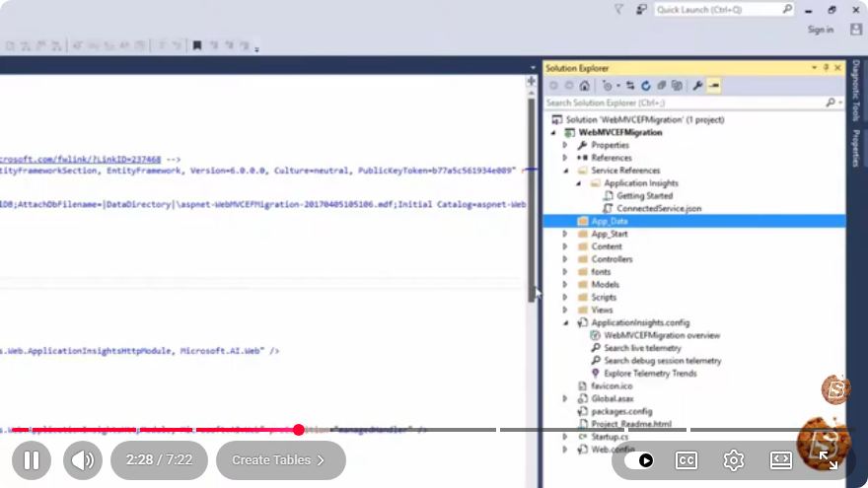868x488 pixels.
Task: Click the Back arrow in Solution Explorer toolbar
Action: tap(553, 86)
